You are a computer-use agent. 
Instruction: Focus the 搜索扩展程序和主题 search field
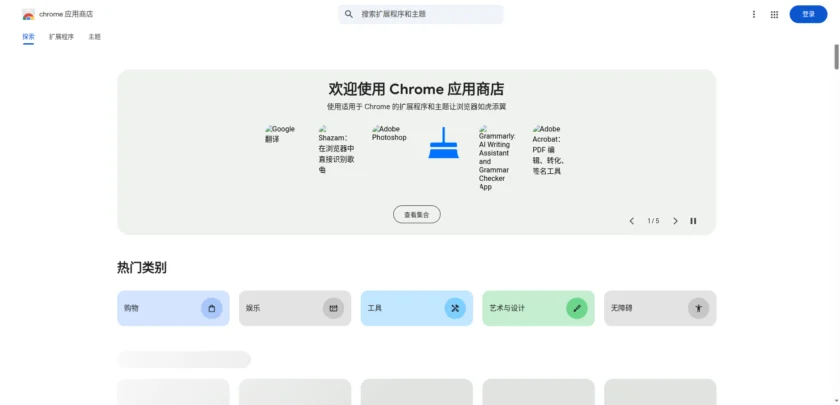pyautogui.click(x=421, y=14)
